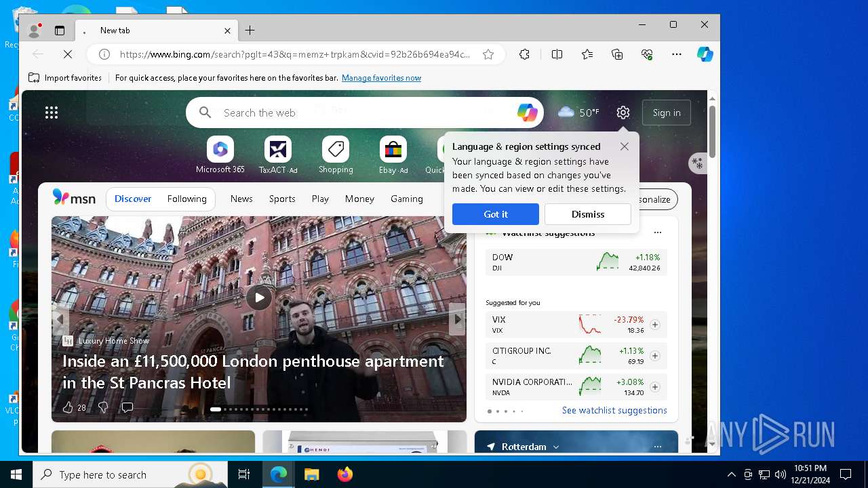Go to the MSN logo home

[74, 198]
